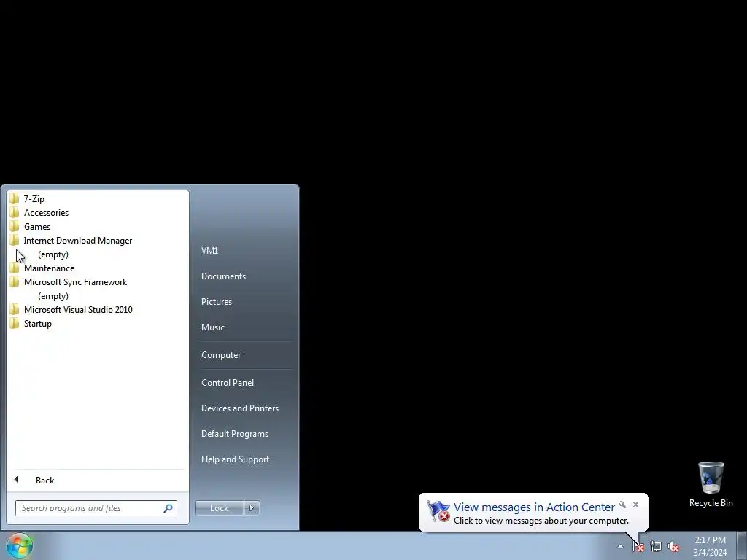Click the Accessories folder icon
The width and height of the screenshot is (747, 560).
(x=15, y=212)
